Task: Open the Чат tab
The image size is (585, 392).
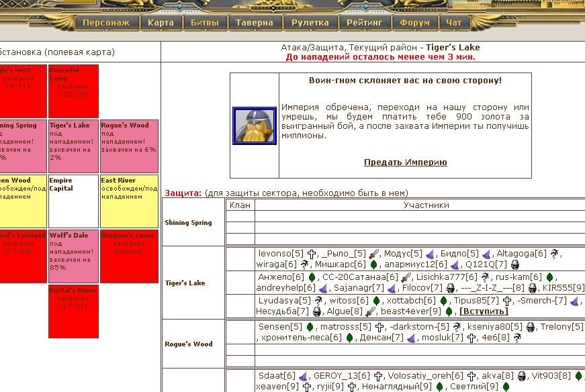Action: (454, 22)
